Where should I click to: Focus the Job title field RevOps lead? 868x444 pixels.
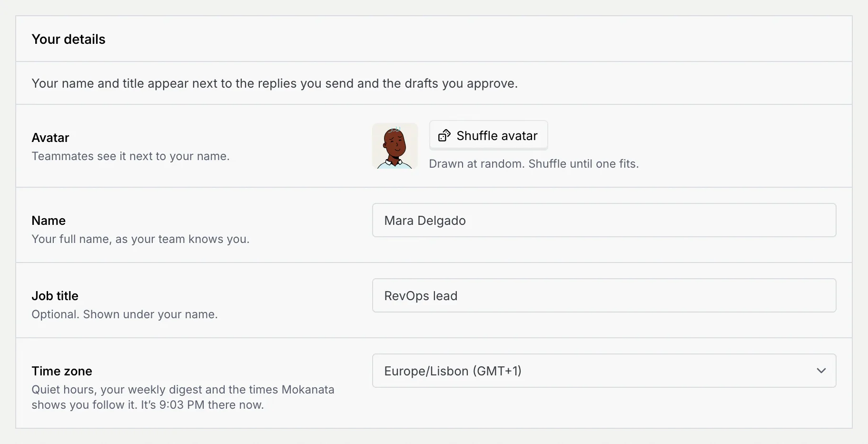coord(604,295)
